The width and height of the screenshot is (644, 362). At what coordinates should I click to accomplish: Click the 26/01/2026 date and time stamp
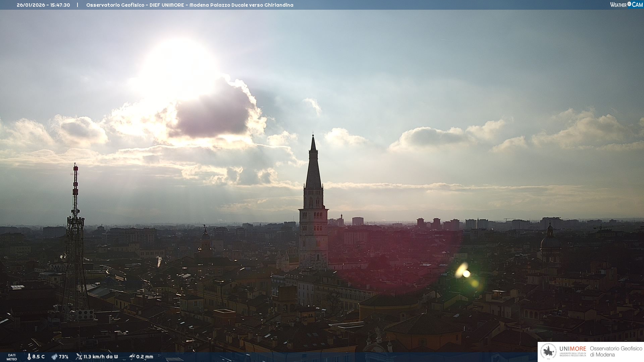point(43,5)
